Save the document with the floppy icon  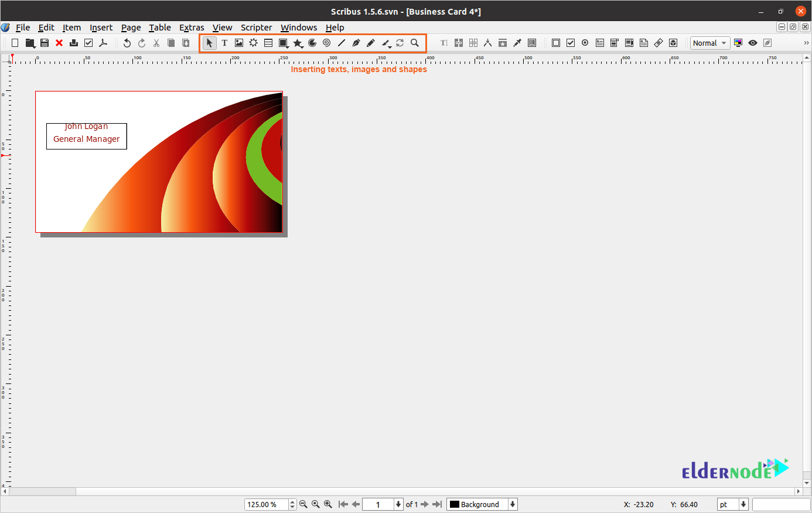(x=45, y=43)
